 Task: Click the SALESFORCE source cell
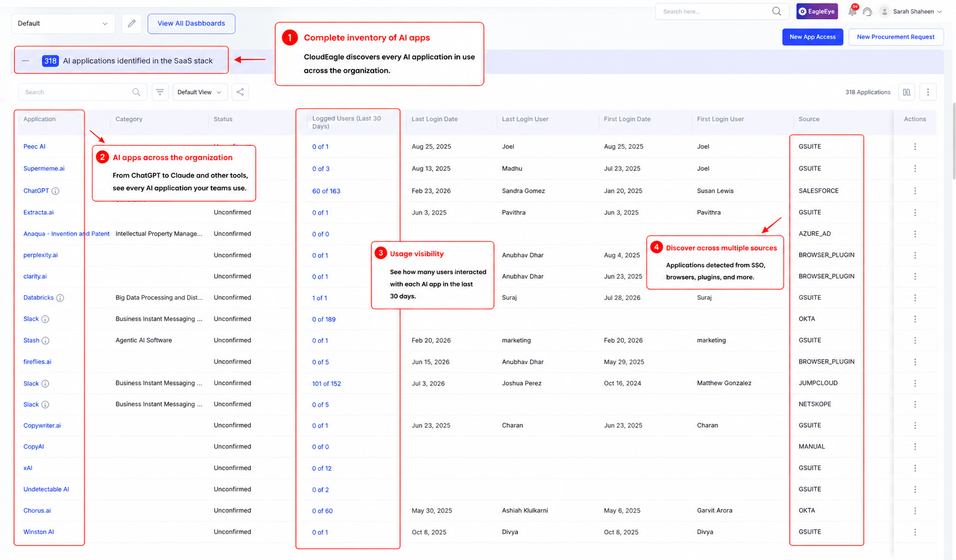[818, 191]
